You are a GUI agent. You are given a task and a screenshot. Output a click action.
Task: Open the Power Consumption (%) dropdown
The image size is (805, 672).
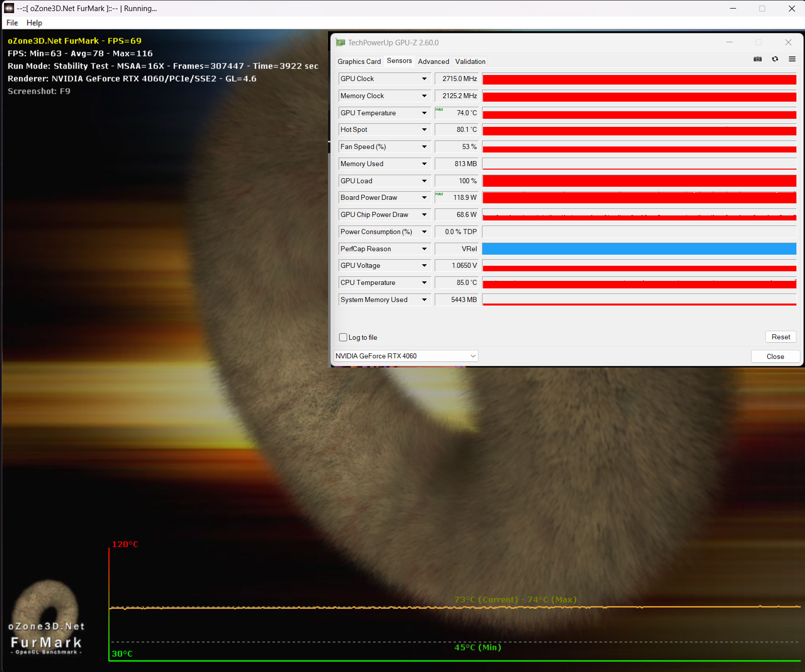(424, 232)
